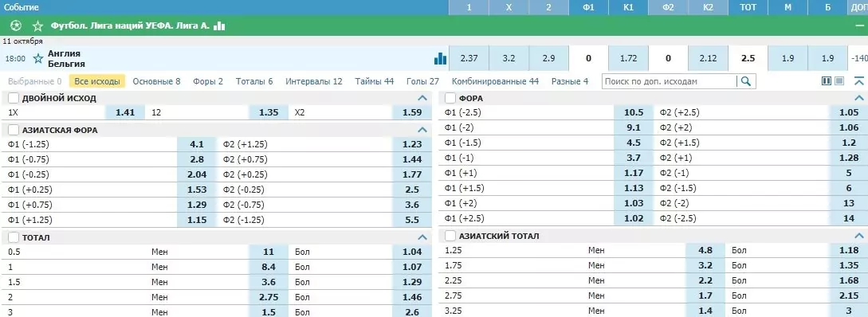Star the UEFA Nations League header
Viewport: 868px width, 317px height.
pyautogui.click(x=37, y=26)
